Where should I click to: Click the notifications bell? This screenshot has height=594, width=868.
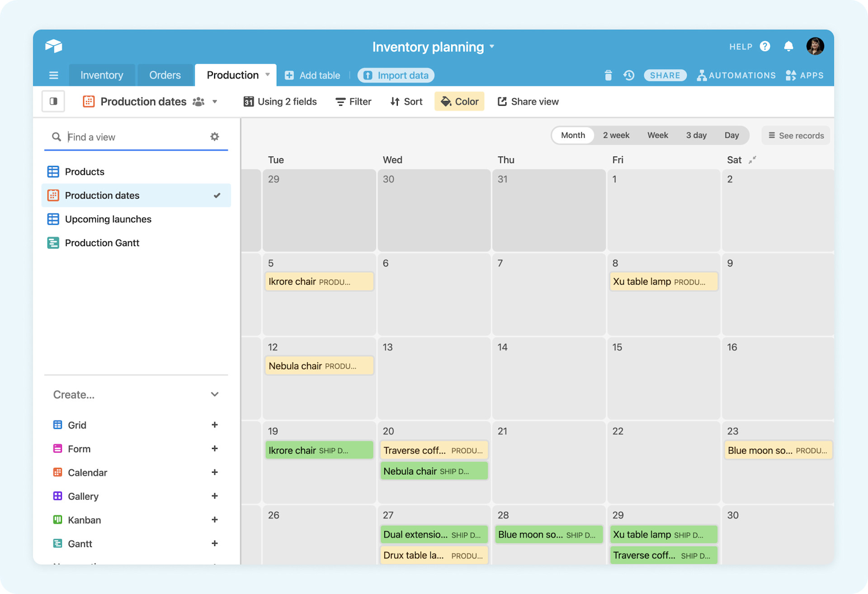coord(788,46)
